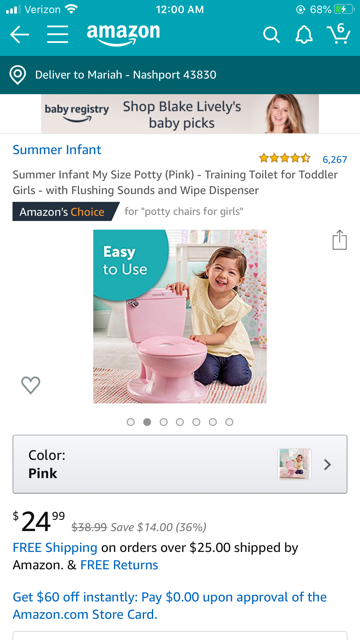Viewport: 360px width, 640px height.
Task: Open the Summer Infant brand link
Action: tap(57, 150)
